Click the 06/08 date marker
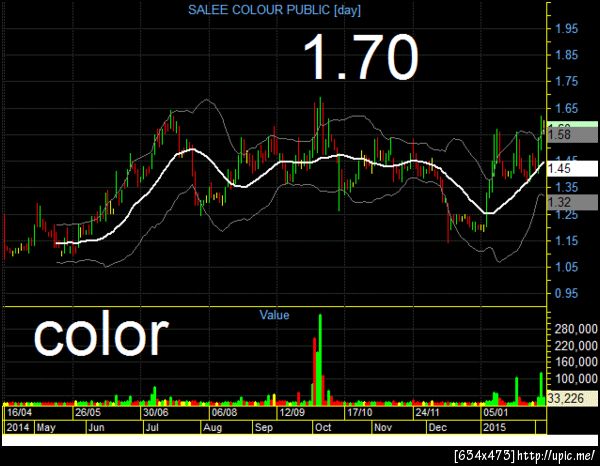The image size is (600, 466). point(224,412)
